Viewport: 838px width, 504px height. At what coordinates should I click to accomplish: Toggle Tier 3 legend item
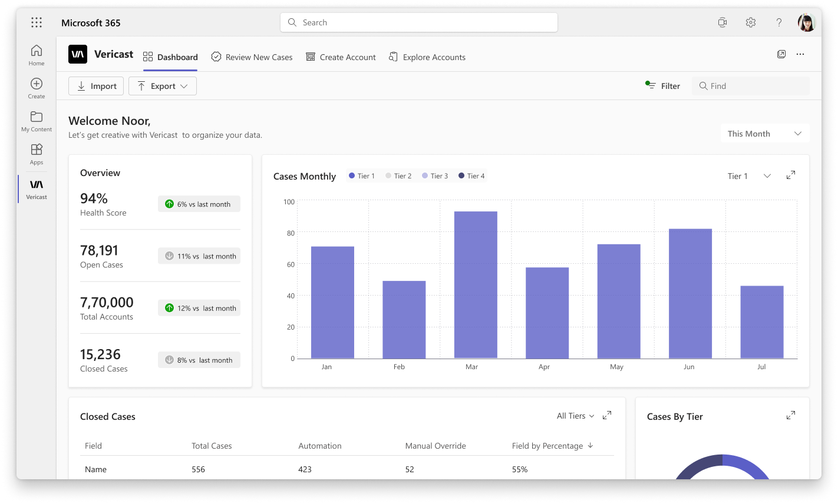click(x=435, y=176)
